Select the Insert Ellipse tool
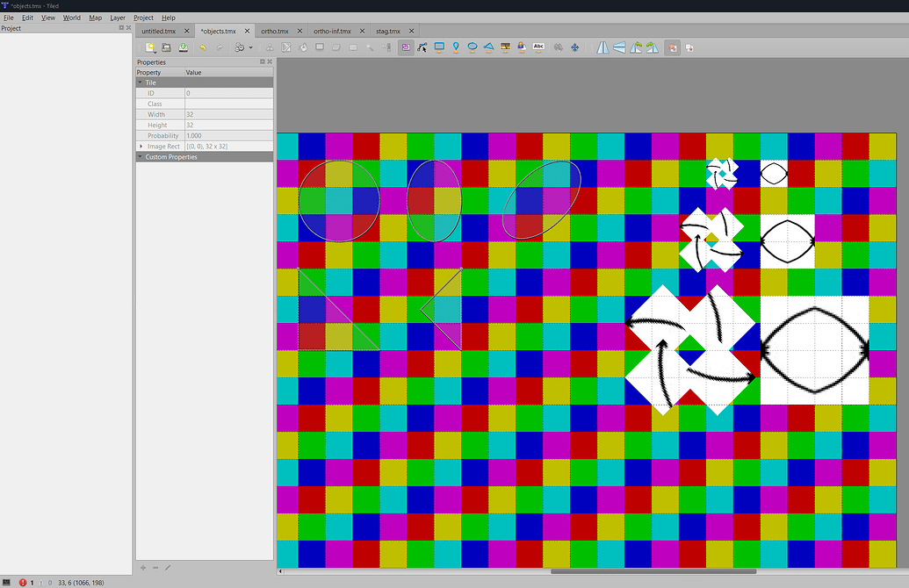Image resolution: width=909 pixels, height=588 pixels. click(x=472, y=47)
